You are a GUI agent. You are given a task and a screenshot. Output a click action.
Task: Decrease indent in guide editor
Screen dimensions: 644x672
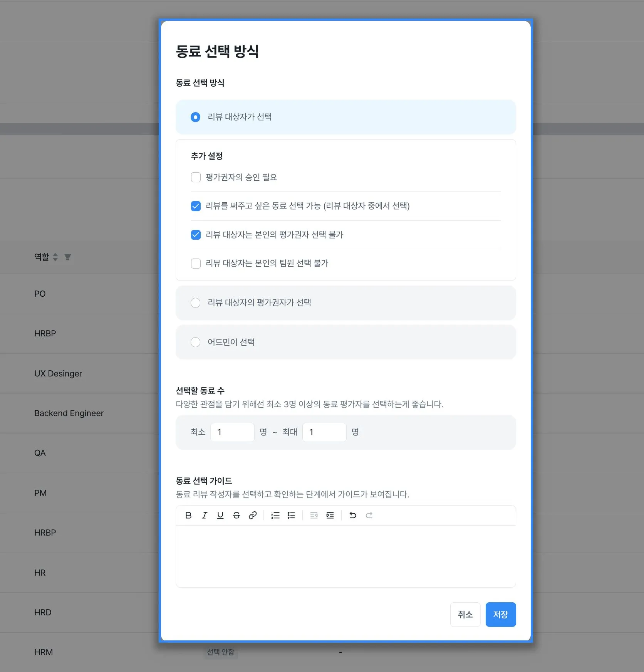pos(314,515)
